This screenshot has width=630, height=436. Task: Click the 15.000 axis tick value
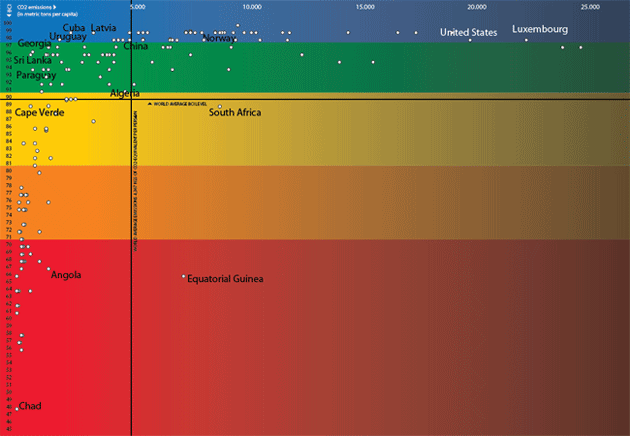pos(365,7)
